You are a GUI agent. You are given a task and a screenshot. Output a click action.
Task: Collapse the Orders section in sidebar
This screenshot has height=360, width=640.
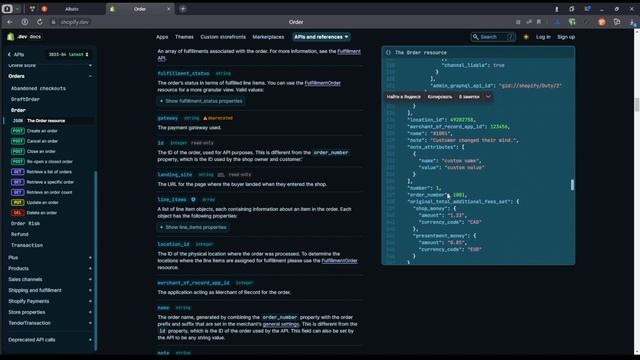(x=90, y=76)
